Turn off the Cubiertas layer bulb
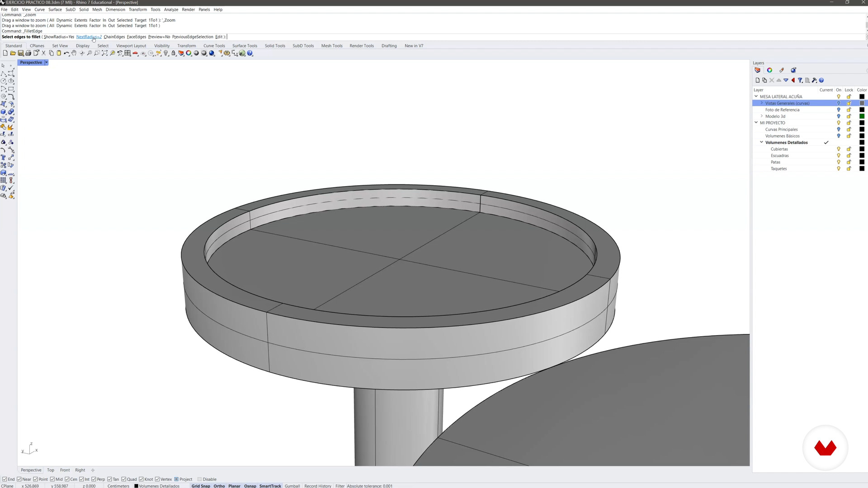The height and width of the screenshot is (488, 868). (x=839, y=149)
